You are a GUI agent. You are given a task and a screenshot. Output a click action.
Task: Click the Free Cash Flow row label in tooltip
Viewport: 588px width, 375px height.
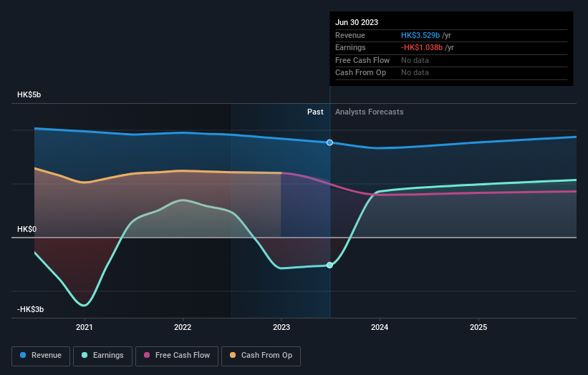[362, 60]
